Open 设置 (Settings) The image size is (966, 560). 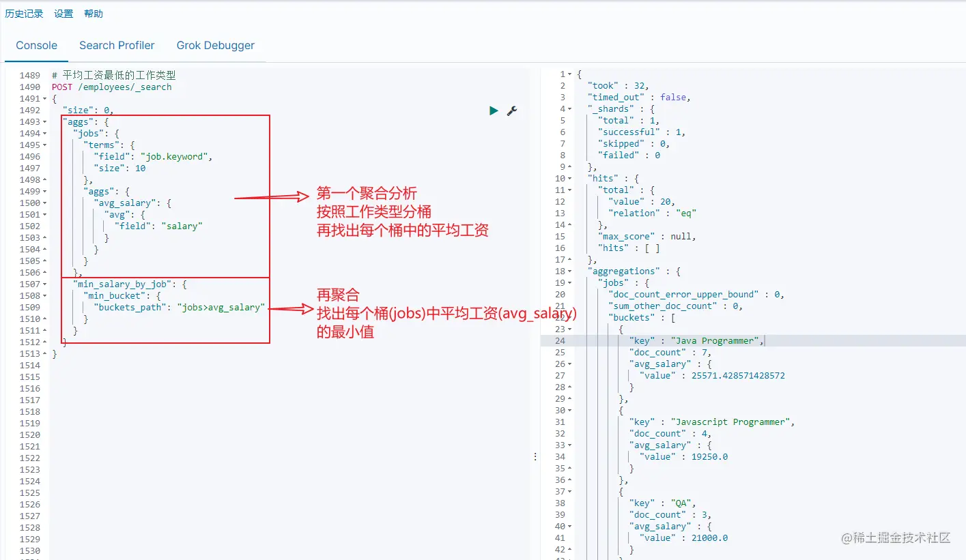point(63,14)
